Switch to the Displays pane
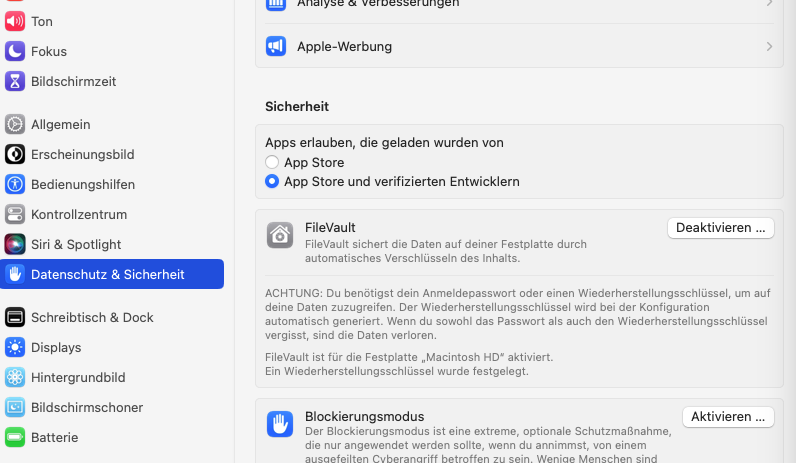Viewport: 796px width, 463px height. click(56, 348)
